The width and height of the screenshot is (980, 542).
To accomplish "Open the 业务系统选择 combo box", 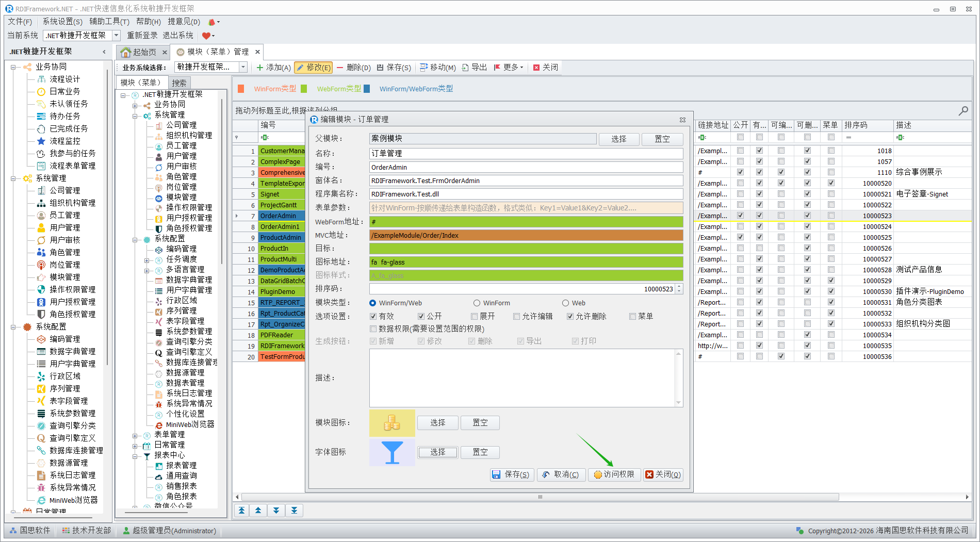I will point(243,67).
